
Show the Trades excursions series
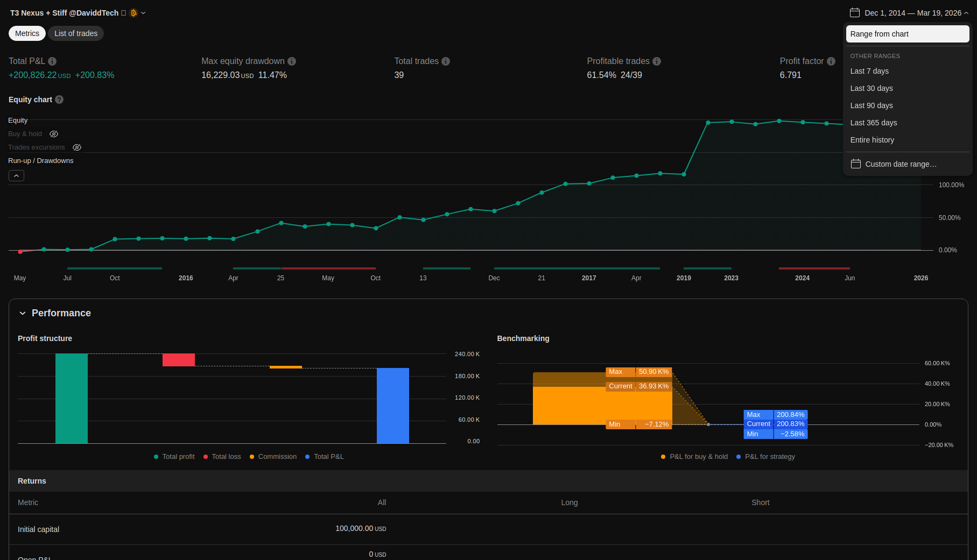[77, 147]
